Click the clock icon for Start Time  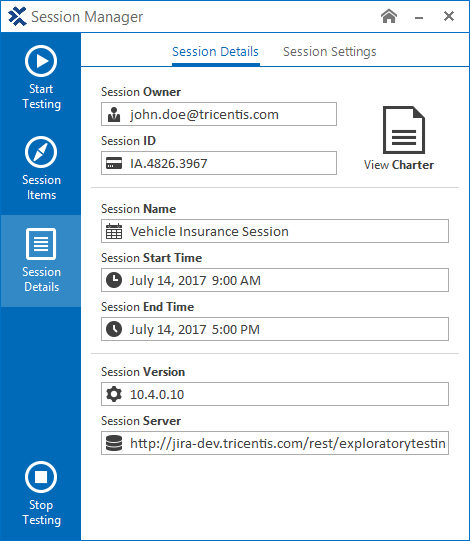[114, 280]
